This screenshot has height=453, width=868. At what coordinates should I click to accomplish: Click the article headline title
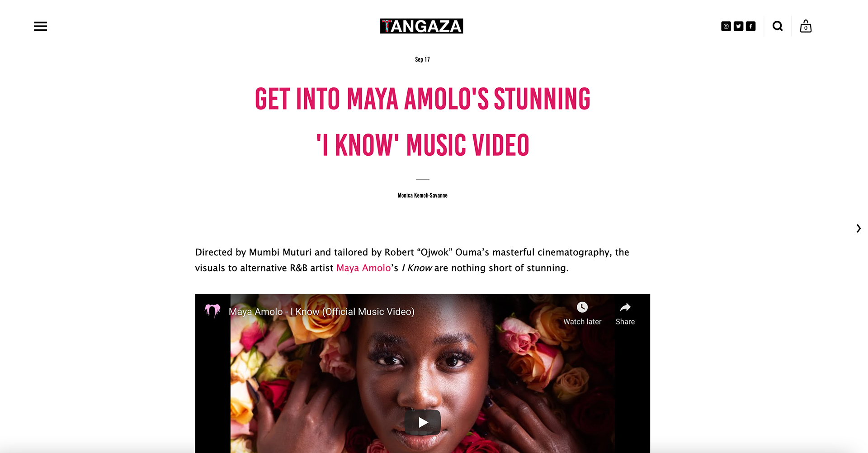(x=422, y=122)
